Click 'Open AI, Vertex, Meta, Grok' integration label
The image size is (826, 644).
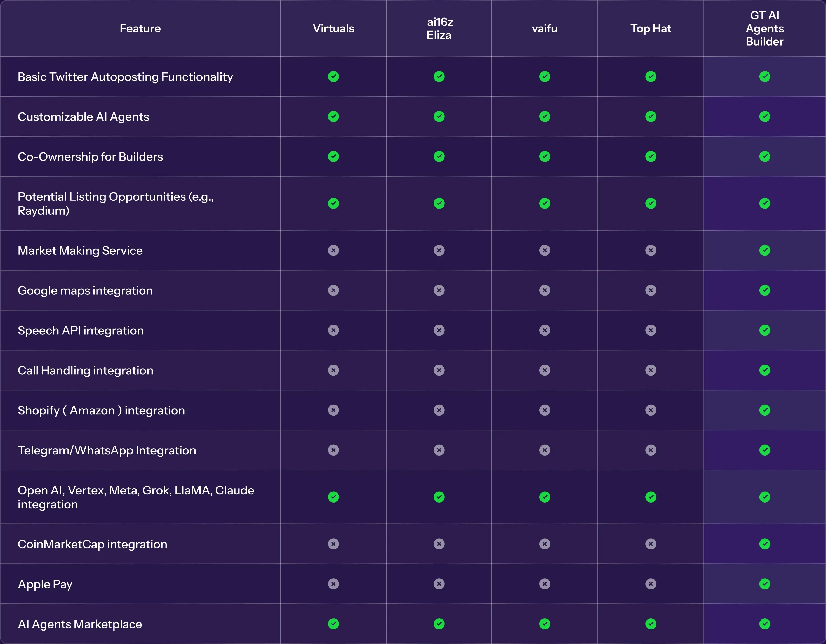(x=136, y=497)
